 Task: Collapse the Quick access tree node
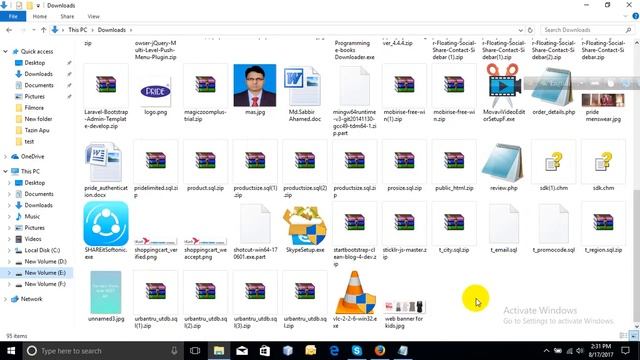pos(6,51)
